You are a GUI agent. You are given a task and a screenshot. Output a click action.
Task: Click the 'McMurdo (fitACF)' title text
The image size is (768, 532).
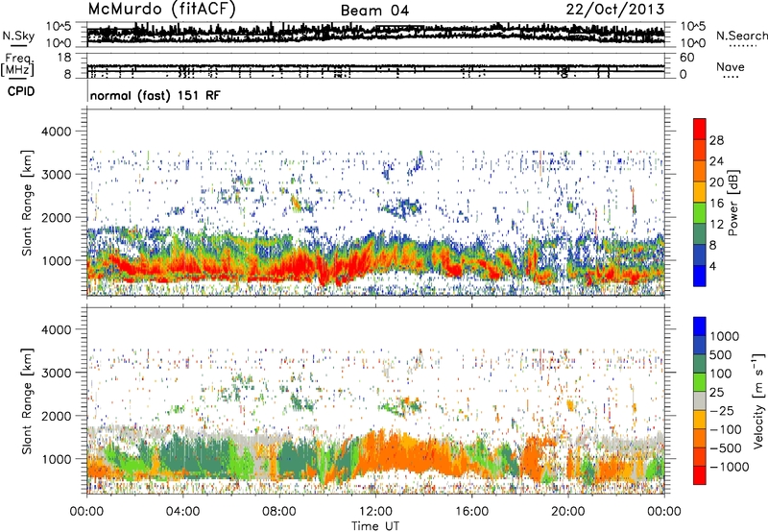tap(161, 9)
